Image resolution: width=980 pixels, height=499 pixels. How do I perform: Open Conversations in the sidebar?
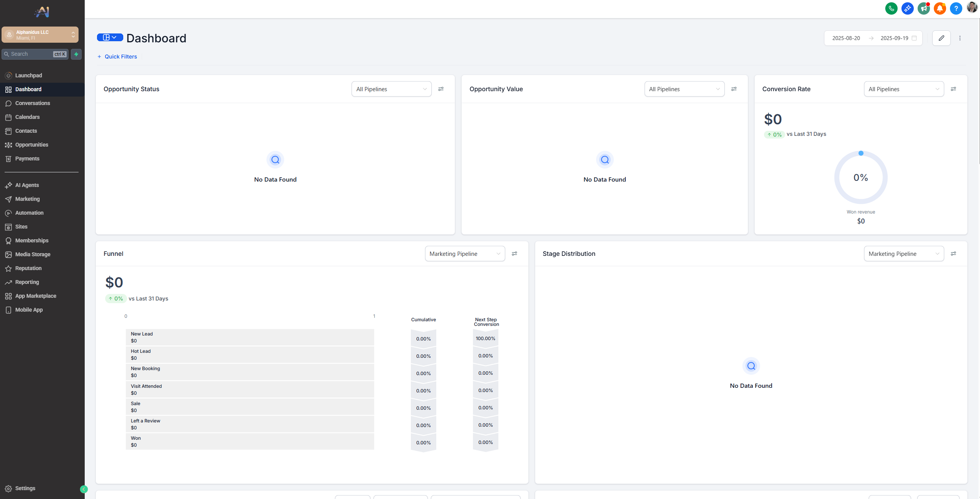tap(32, 103)
